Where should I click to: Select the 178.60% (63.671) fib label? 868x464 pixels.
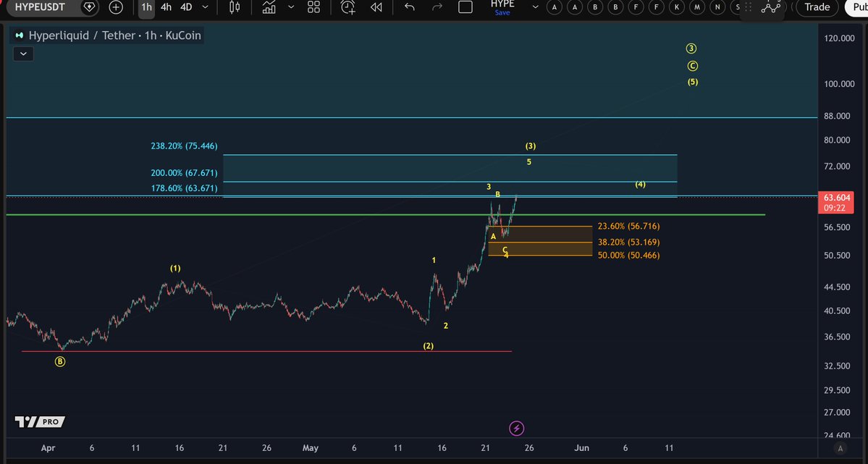(x=184, y=188)
